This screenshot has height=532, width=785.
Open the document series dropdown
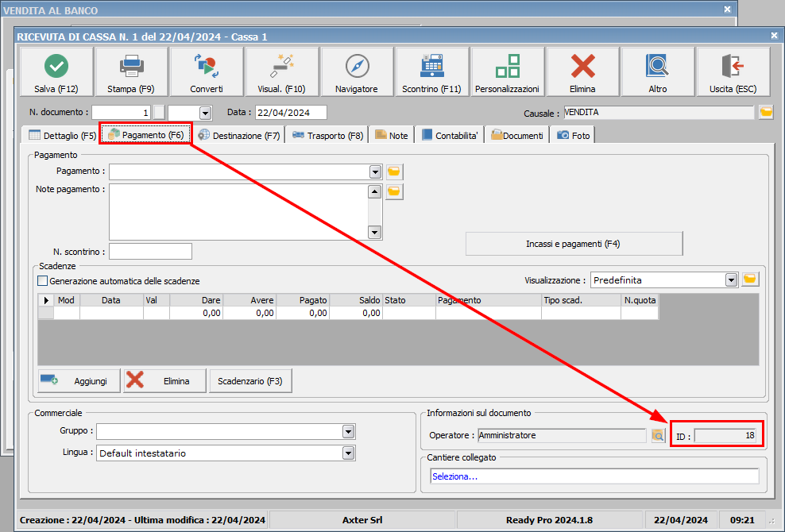tap(205, 113)
